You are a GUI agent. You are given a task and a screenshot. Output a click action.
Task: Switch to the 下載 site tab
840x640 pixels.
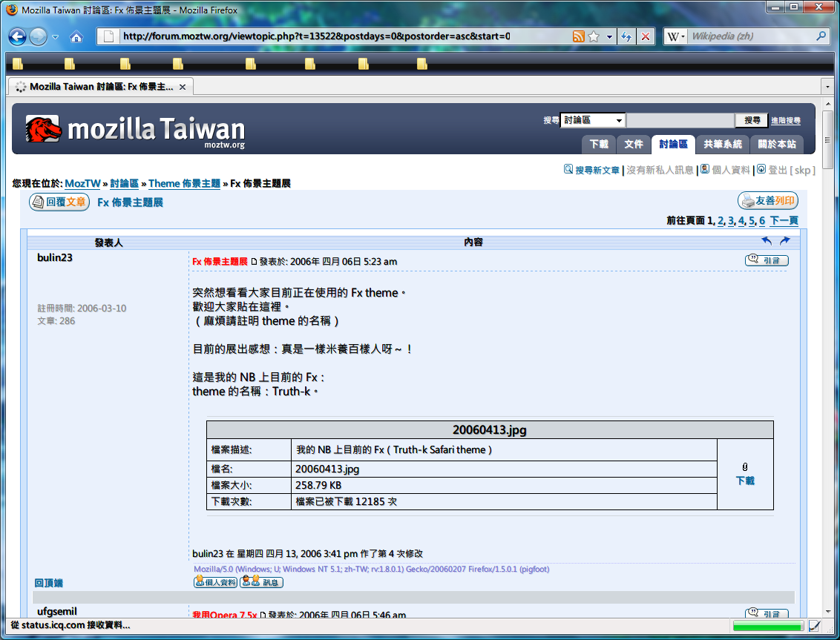point(598,144)
